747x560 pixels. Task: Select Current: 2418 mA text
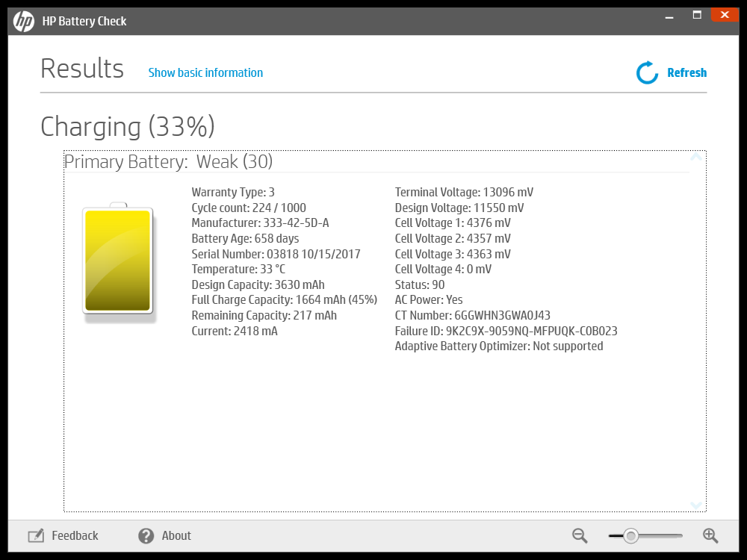235,331
